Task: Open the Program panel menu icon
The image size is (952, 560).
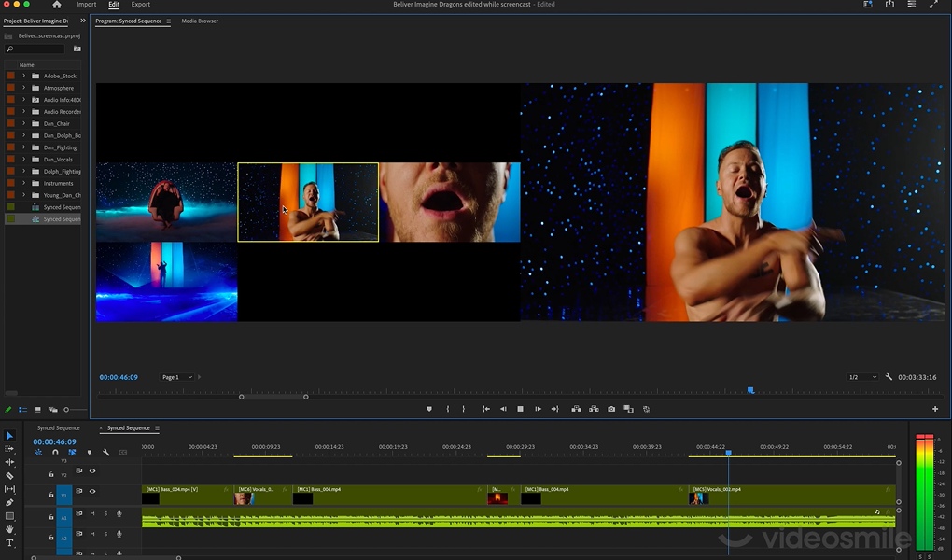Action: click(168, 21)
